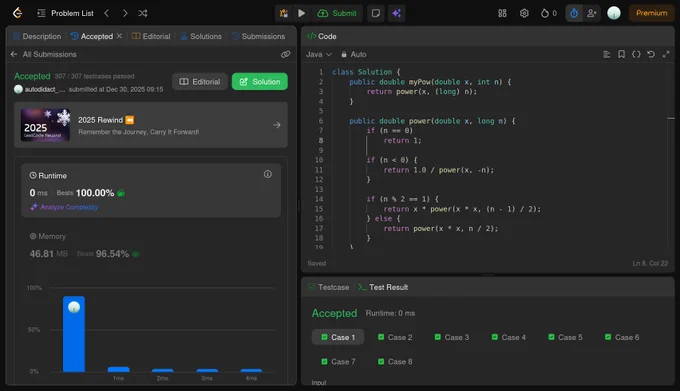Run code with the play button

coord(301,13)
